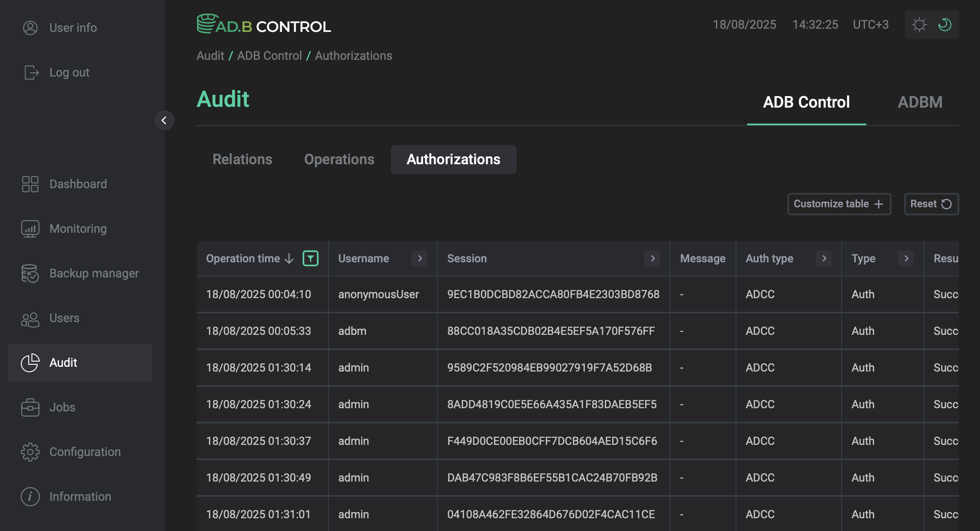This screenshot has height=531, width=980.
Task: Expand the Username column options chevron
Action: click(x=419, y=258)
